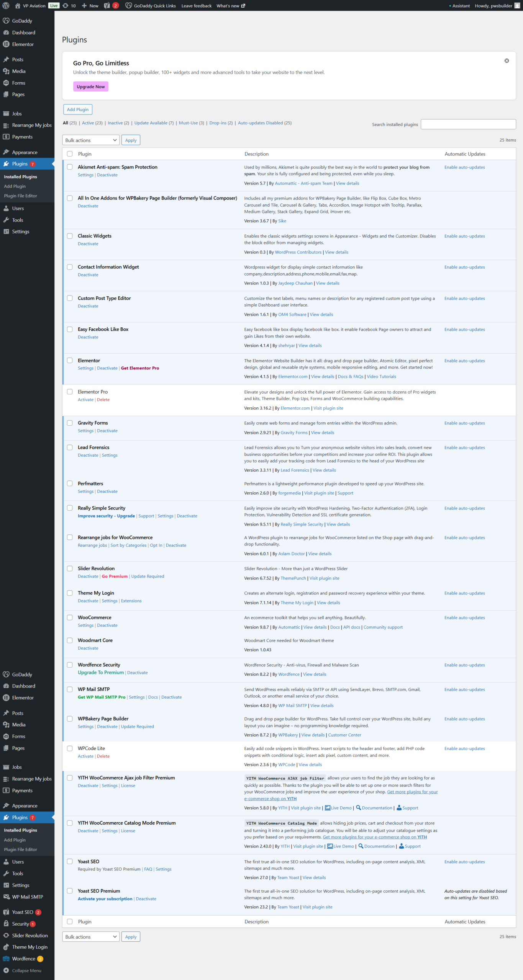Open Settings for Gravity Forms
This screenshot has height=980, width=523.
pyautogui.click(x=86, y=431)
